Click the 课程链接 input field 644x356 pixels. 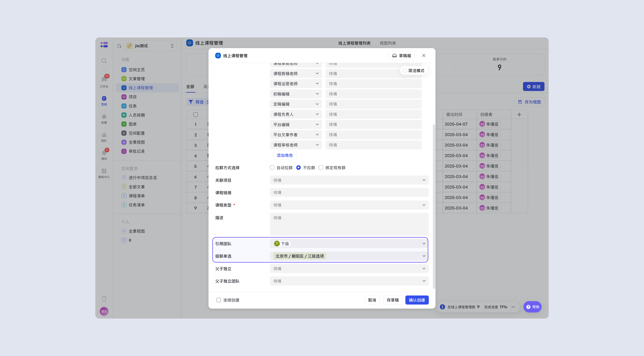(349, 193)
